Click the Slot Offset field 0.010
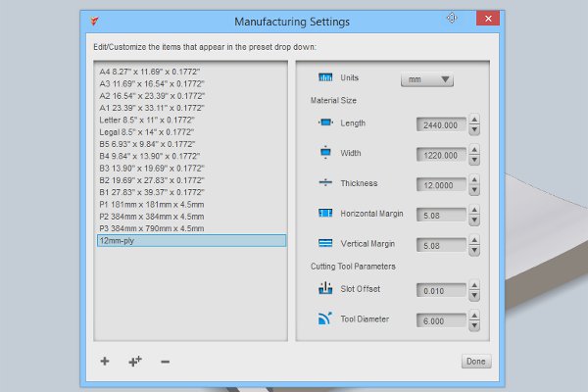588x392 pixels. pyautogui.click(x=441, y=291)
